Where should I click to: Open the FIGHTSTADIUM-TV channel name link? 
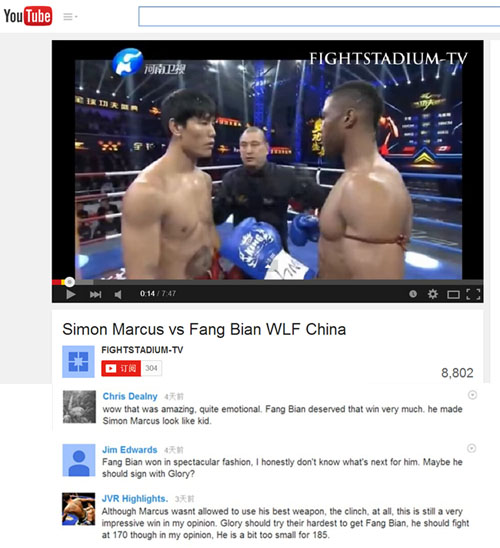pos(142,350)
